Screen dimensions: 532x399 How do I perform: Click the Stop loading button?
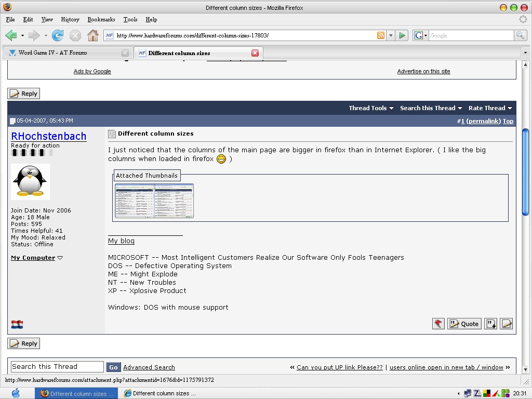[x=75, y=35]
